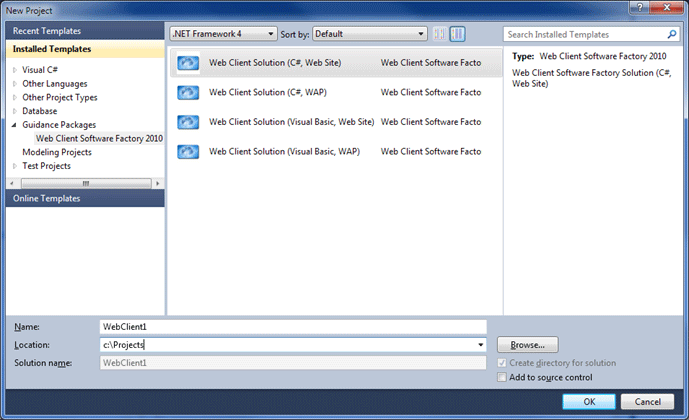Click icon of Web Client Solution (Visual Basic, WAP)
Screen dimensions: 689x420
click(x=188, y=152)
